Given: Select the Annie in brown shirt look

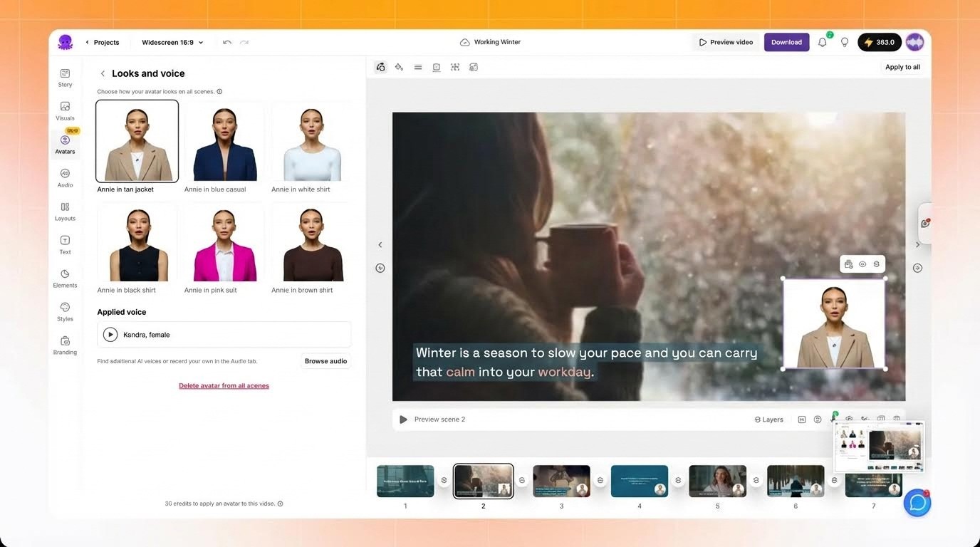Looking at the screenshot, I should point(311,242).
